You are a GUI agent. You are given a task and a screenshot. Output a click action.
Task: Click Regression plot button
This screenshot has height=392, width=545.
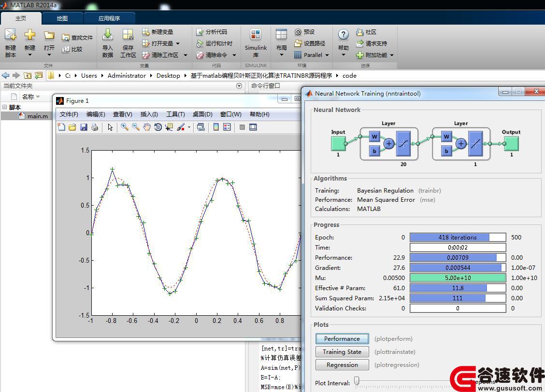[342, 365]
